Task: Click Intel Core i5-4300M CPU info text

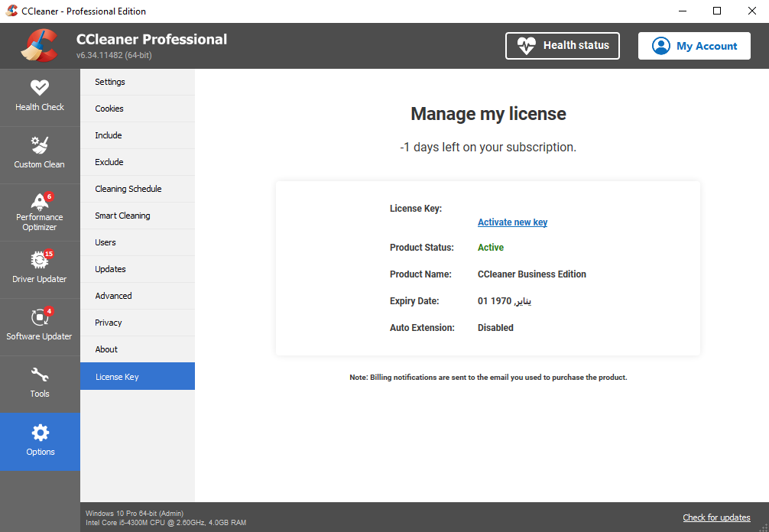Action: tap(166, 523)
